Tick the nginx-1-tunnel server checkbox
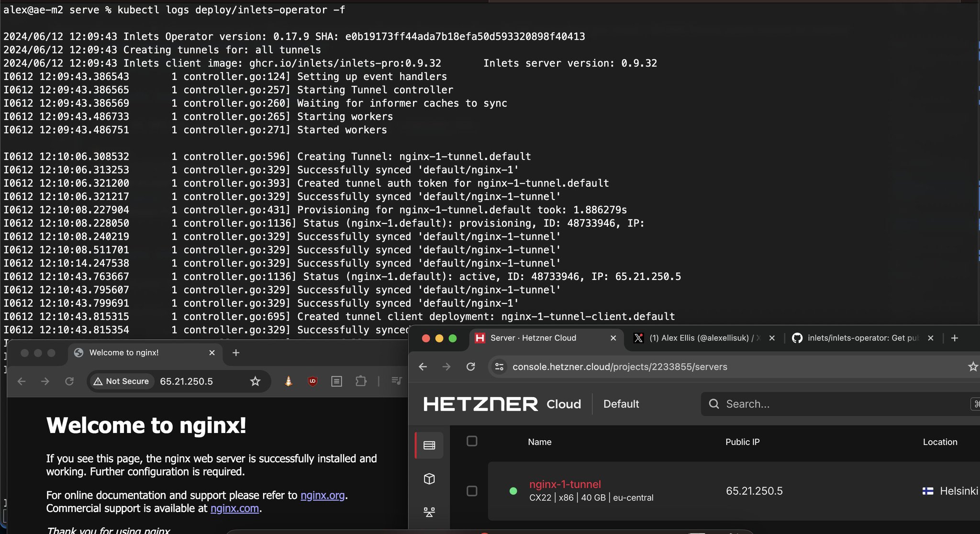This screenshot has height=534, width=980. click(472, 491)
